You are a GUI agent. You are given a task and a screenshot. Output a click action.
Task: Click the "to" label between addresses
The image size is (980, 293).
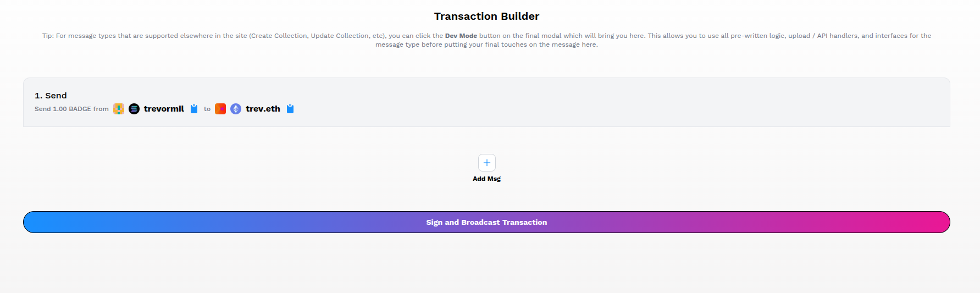tap(207, 109)
